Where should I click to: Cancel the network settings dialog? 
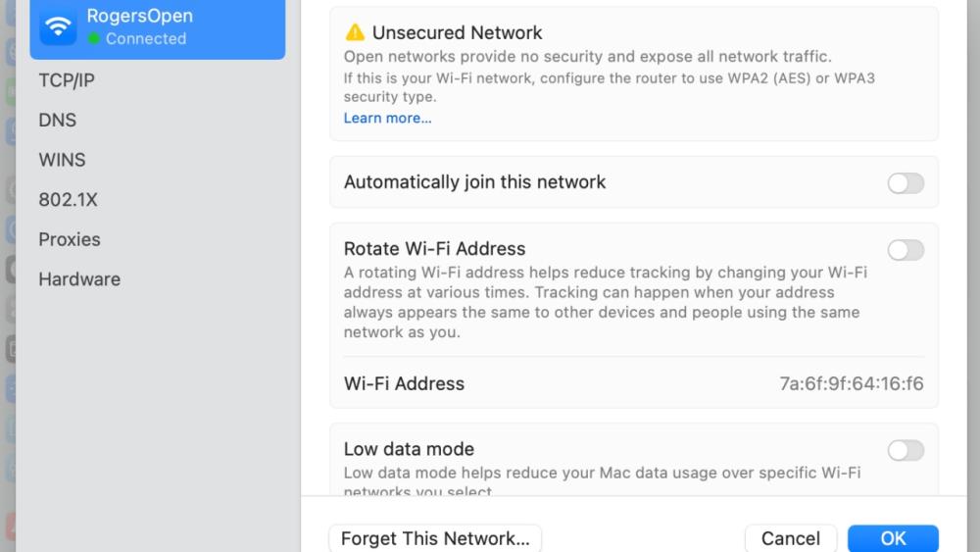tap(790, 538)
